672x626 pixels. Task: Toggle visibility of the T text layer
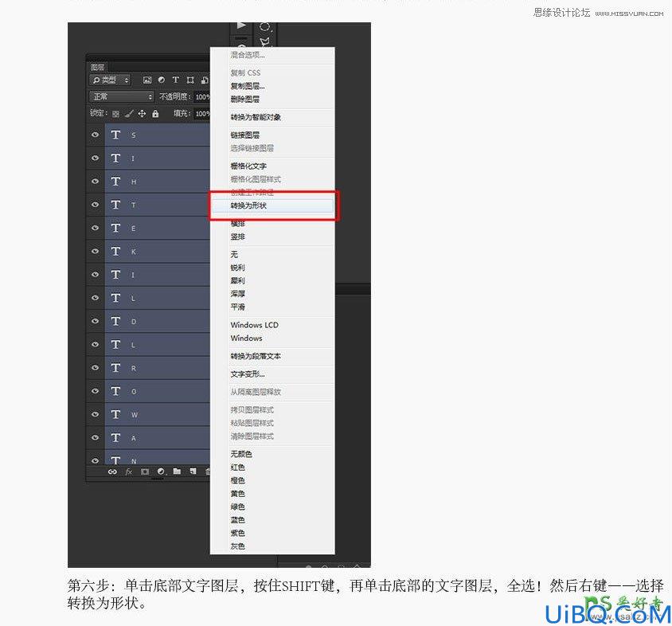(x=95, y=205)
